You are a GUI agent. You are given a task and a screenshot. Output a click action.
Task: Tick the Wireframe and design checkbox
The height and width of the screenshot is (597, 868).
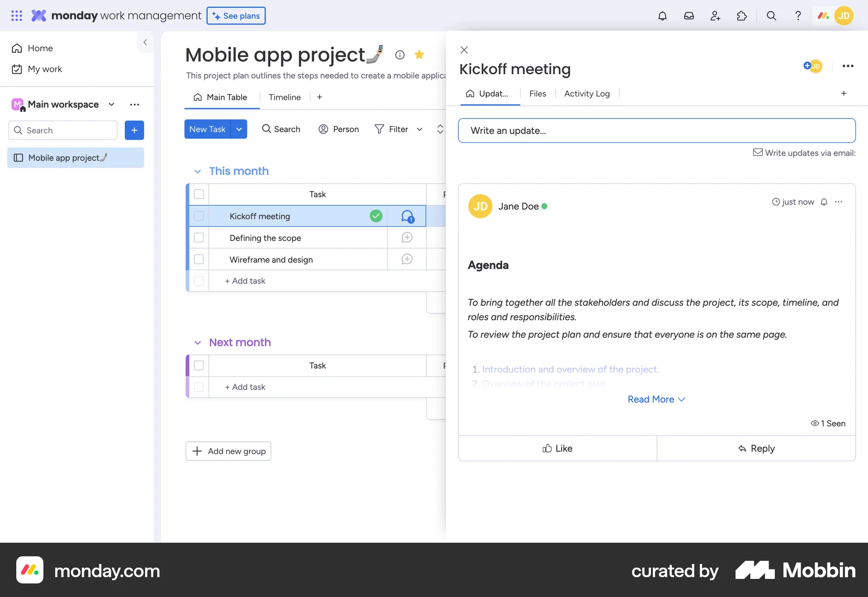pyautogui.click(x=199, y=259)
